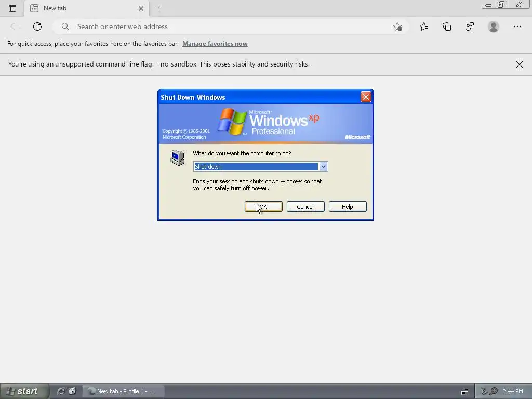Screen dimensions: 532x399
Task: Close the 'New tab' tab
Action: click(x=141, y=8)
